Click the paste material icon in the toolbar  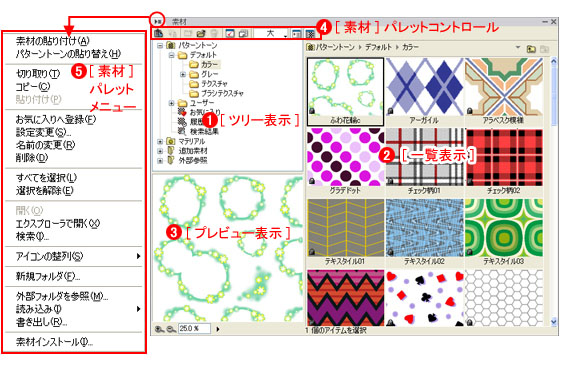click(x=159, y=34)
